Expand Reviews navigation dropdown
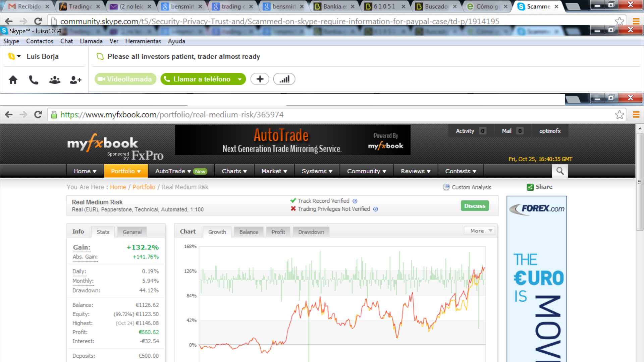644x362 pixels. tap(416, 171)
